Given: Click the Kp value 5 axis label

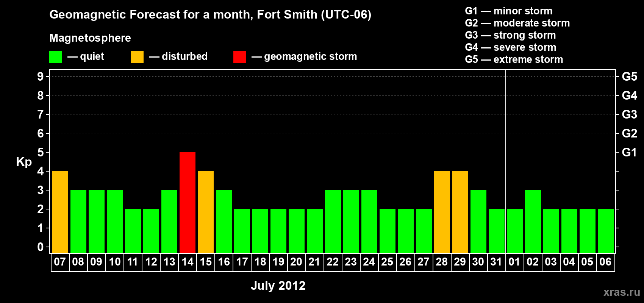Looking at the screenshot, I should [41, 152].
